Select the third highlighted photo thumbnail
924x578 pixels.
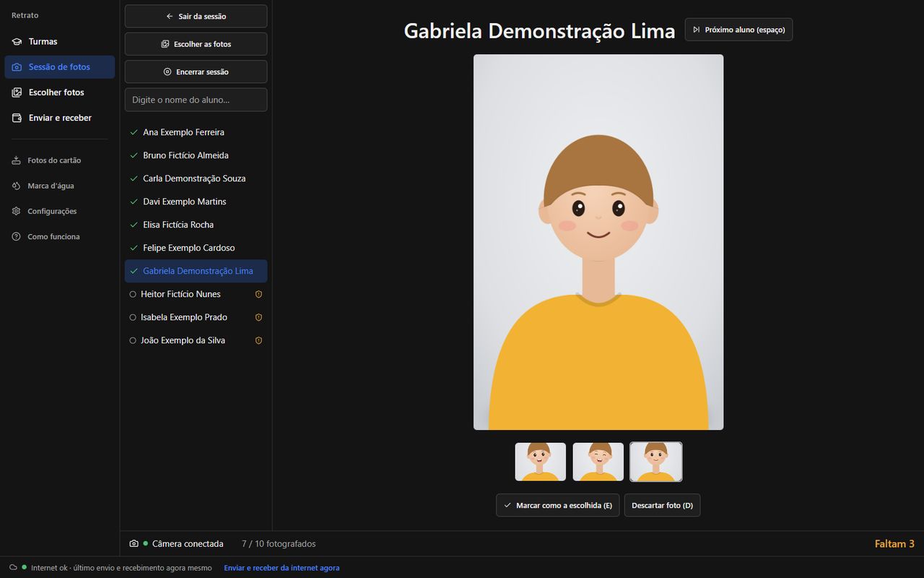[x=656, y=462]
